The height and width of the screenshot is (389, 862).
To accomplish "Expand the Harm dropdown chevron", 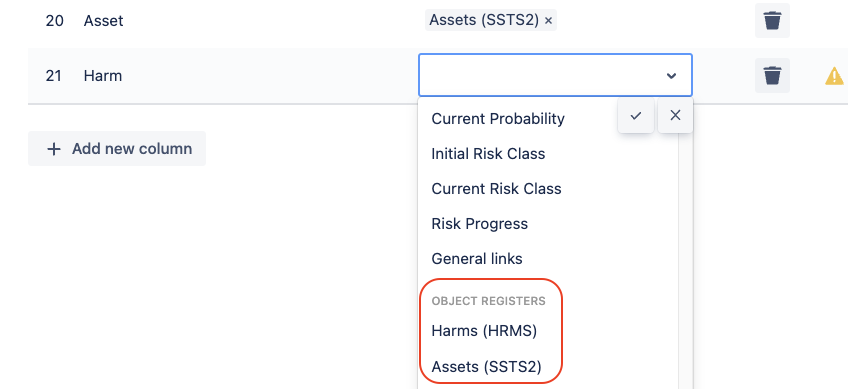I will coord(671,76).
